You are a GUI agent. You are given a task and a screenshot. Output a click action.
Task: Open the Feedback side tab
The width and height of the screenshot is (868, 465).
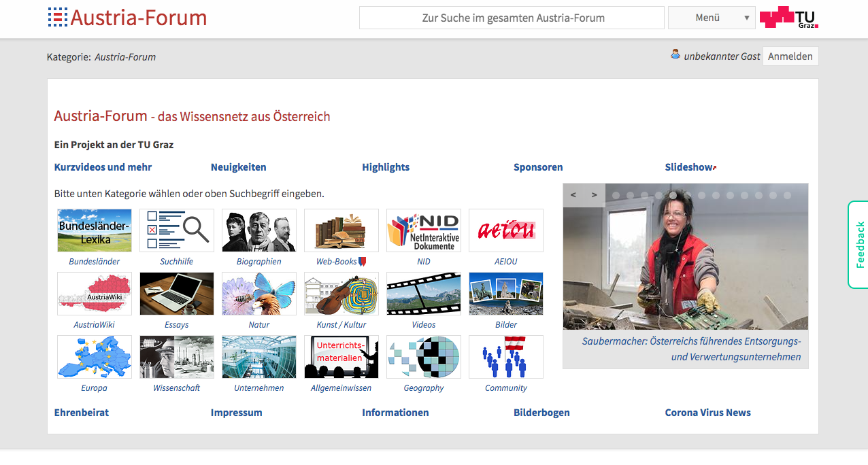coord(858,245)
